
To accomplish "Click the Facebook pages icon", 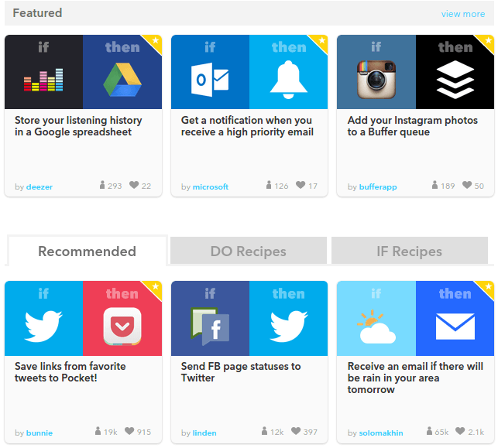I will point(210,327).
